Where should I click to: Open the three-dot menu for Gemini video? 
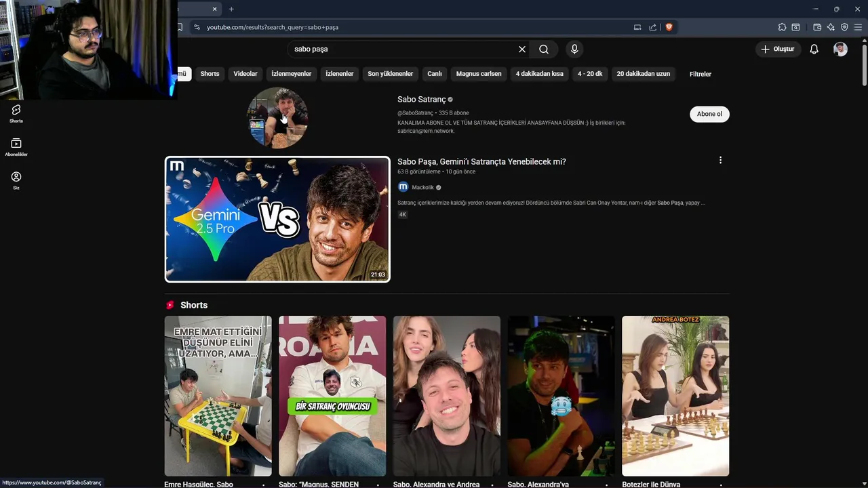(x=720, y=161)
